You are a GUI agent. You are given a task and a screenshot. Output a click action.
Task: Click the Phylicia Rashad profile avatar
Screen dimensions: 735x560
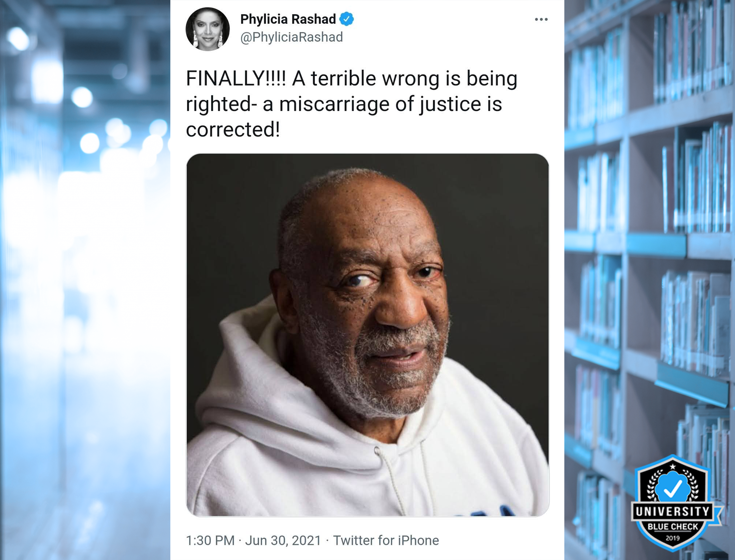coord(208,29)
